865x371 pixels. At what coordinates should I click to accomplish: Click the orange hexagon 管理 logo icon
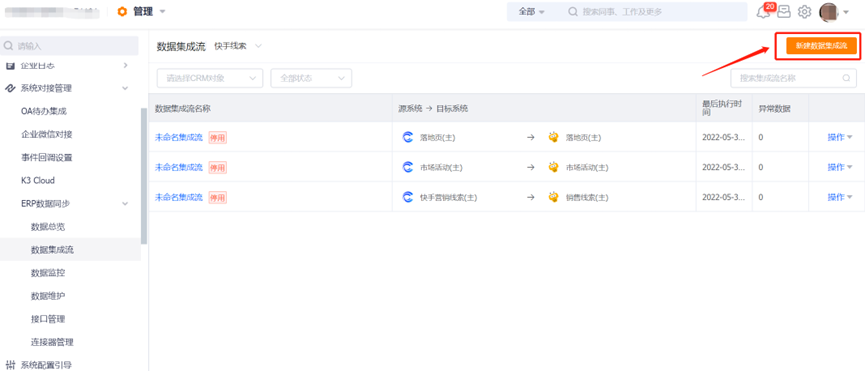coord(122,12)
